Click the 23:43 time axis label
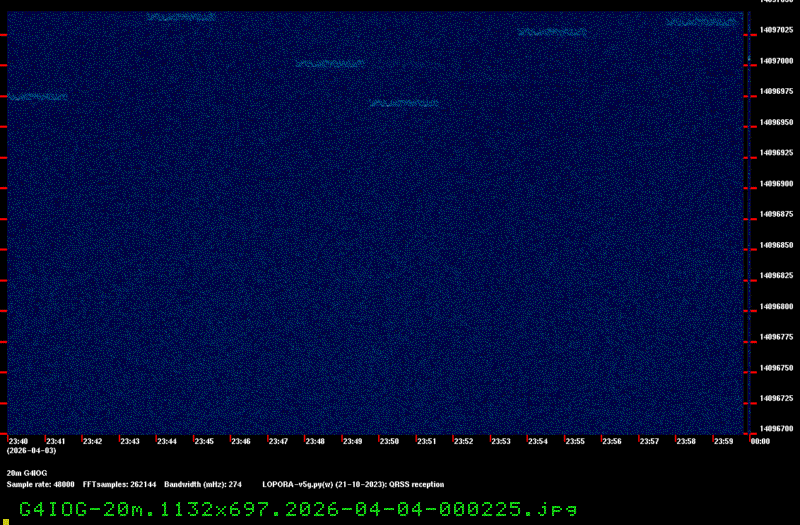 coord(130,441)
